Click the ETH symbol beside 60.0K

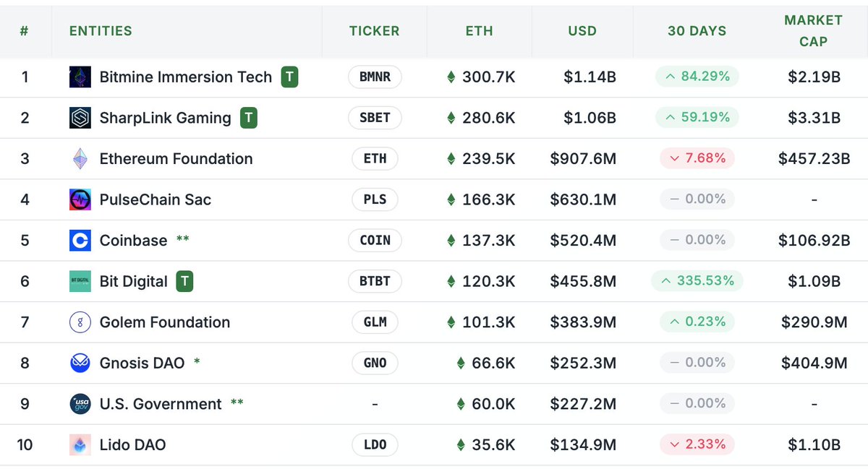[461, 404]
